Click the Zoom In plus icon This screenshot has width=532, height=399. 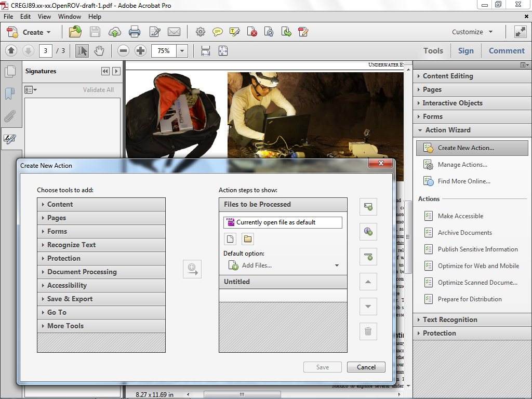coord(140,51)
